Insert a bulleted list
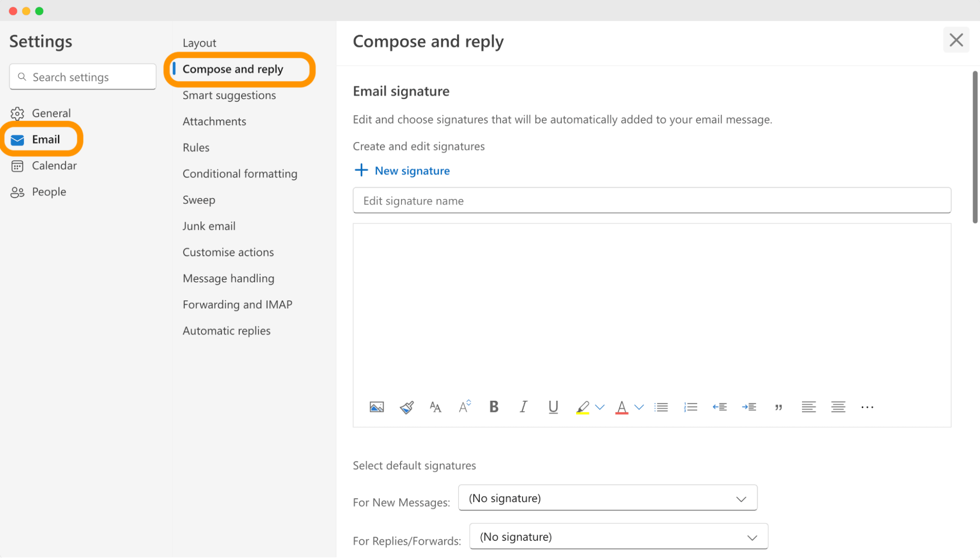This screenshot has height=558, width=980. tap(661, 407)
